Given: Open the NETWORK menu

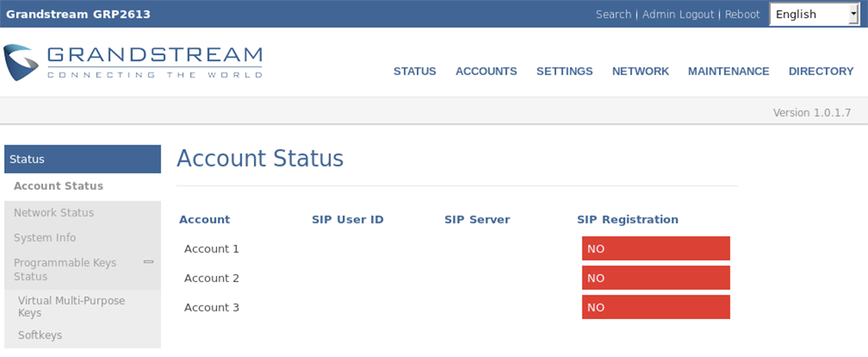Looking at the screenshot, I should (x=641, y=71).
